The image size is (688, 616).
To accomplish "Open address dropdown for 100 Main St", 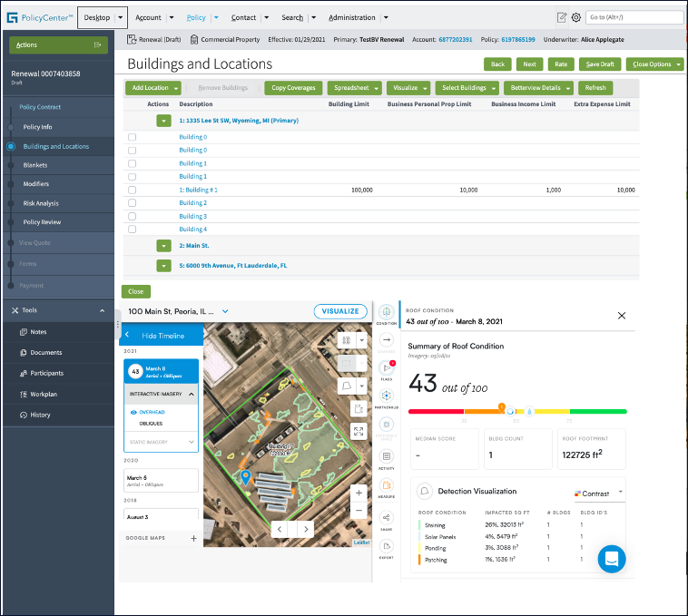I will click(225, 311).
